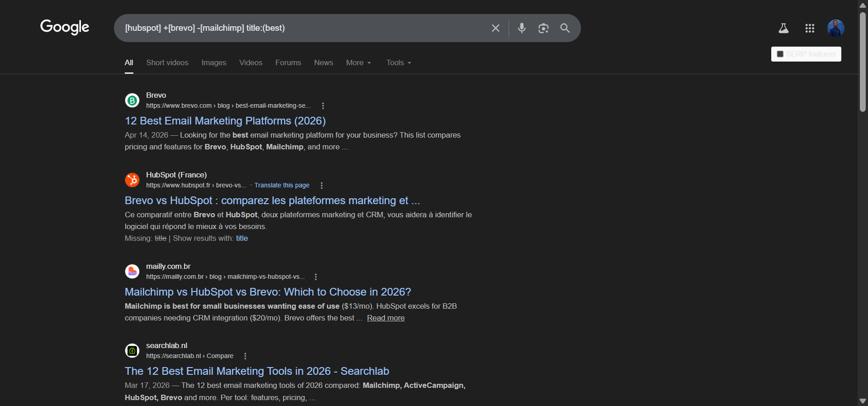Screen dimensions: 868x406
Task: Open more options for mailly.com.br result
Action: click(x=316, y=277)
